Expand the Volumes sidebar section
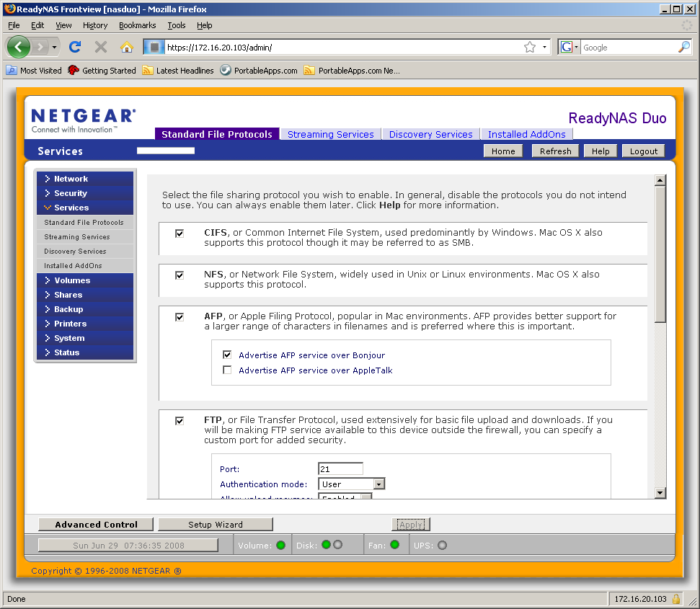The width and height of the screenshot is (700, 609). tap(85, 280)
